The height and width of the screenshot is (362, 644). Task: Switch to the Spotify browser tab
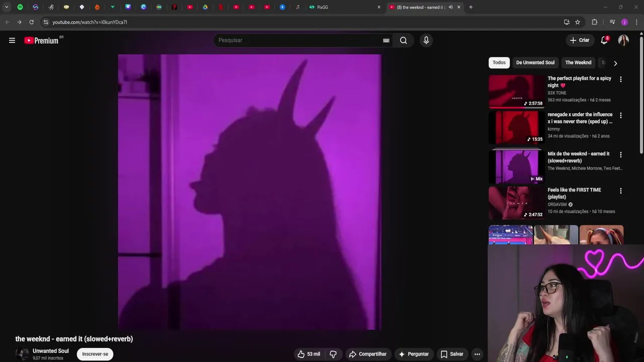20,7
